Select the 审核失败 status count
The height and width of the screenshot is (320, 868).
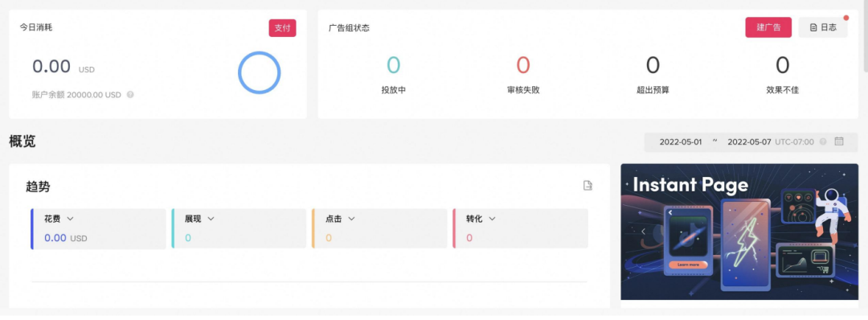[x=523, y=75]
